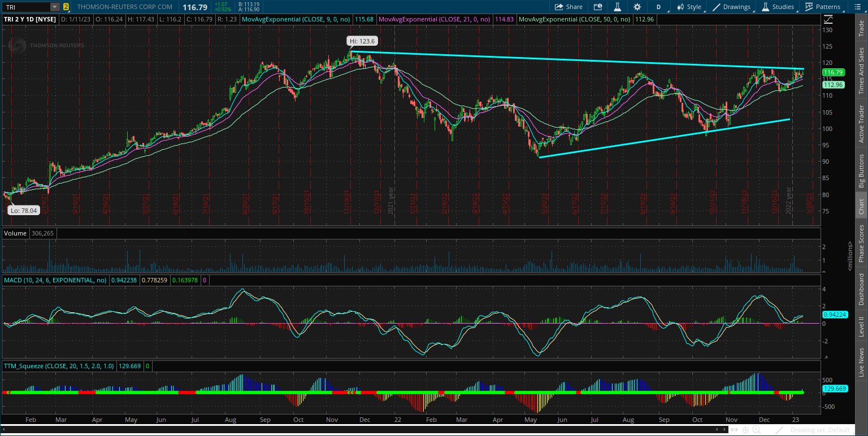
Task: Select the Chart sidebar tab
Action: [x=861, y=206]
